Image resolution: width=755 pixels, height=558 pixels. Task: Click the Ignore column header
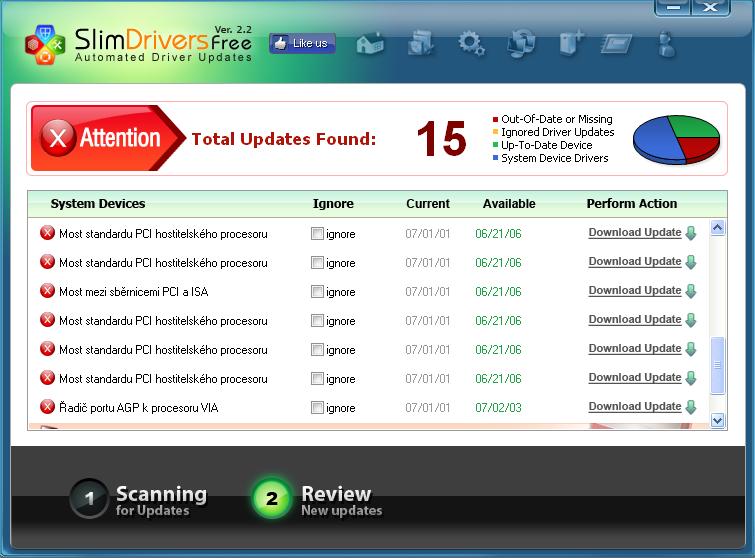click(333, 204)
